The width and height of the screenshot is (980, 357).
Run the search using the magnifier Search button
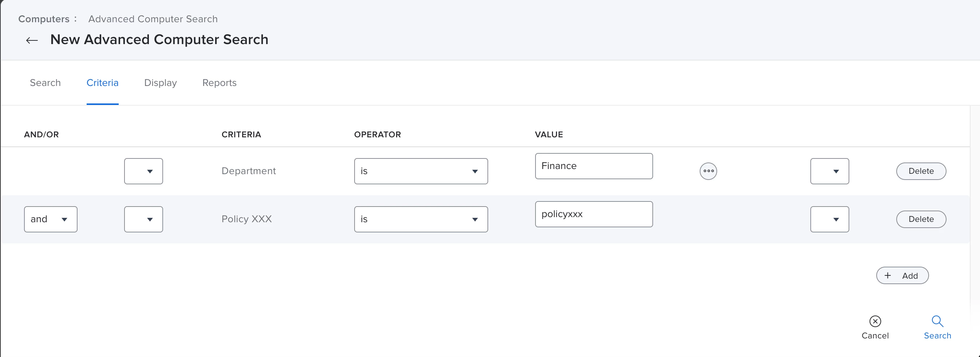click(937, 327)
